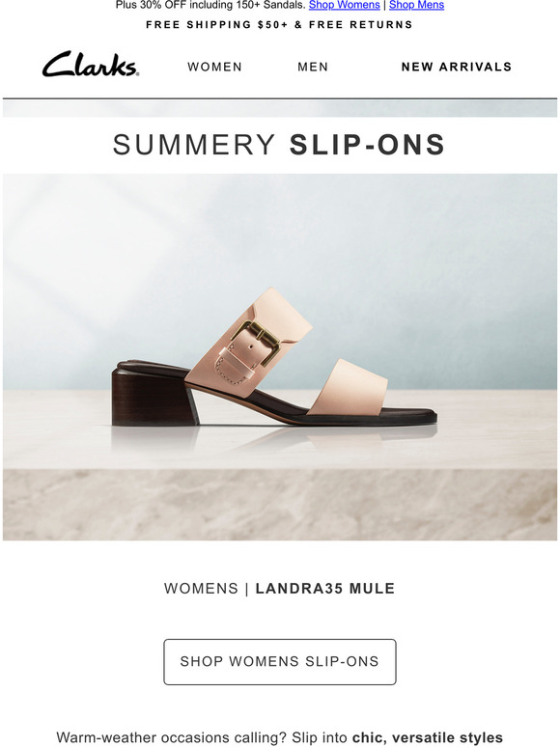560x747 pixels.
Task: Click the SUMMERY SLIP-ONS heading
Action: click(279, 145)
